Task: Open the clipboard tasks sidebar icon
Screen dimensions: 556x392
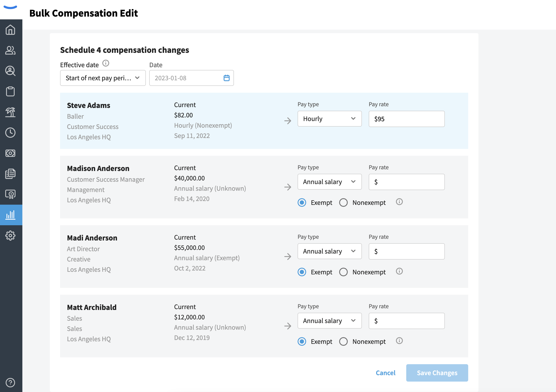Action: pos(10,92)
